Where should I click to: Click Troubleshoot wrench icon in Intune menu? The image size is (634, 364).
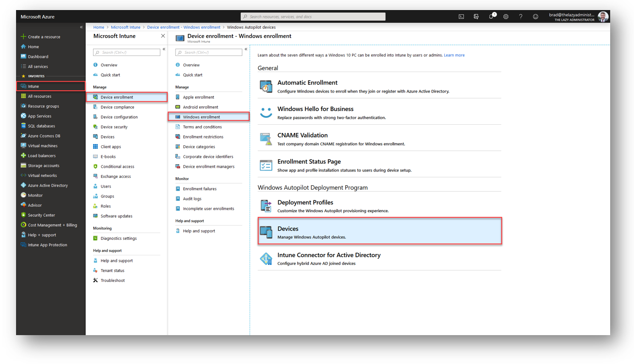tap(95, 280)
